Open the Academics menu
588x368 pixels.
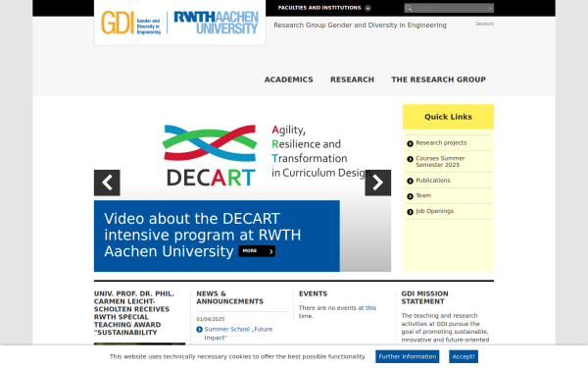pyautogui.click(x=288, y=79)
